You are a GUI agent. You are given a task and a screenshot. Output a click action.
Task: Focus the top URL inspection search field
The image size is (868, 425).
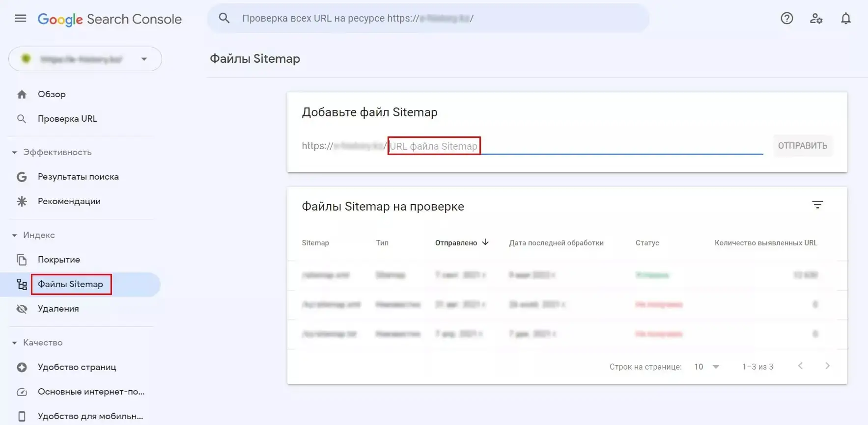click(x=428, y=18)
